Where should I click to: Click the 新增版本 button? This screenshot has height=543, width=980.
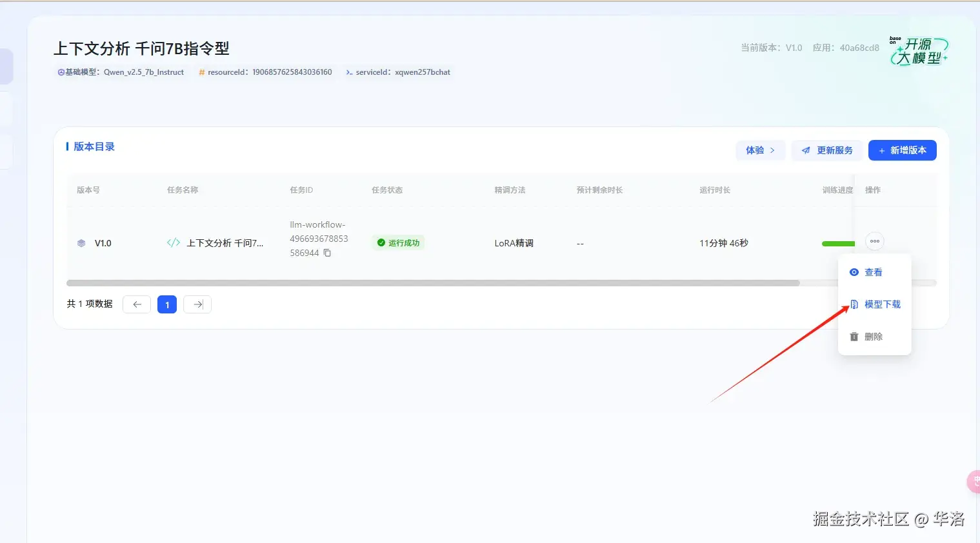tap(903, 150)
